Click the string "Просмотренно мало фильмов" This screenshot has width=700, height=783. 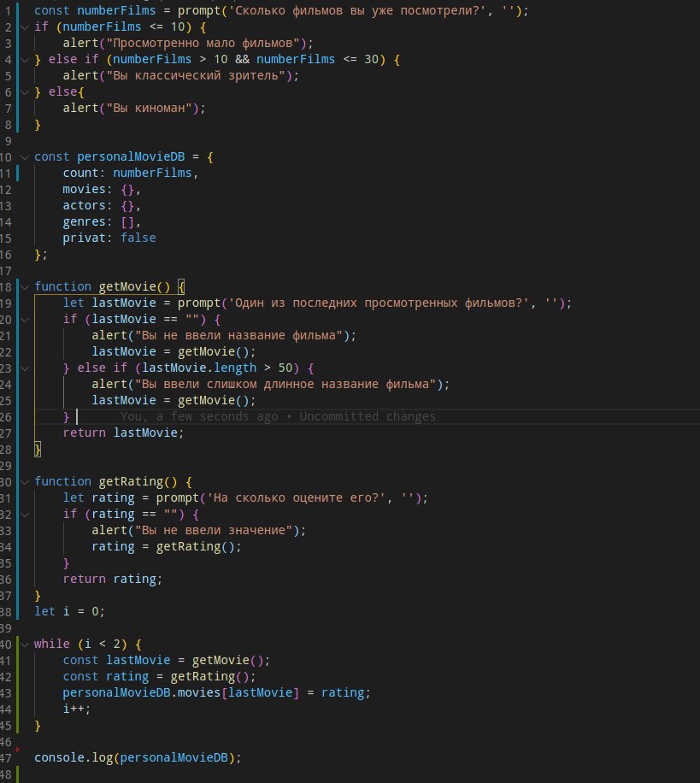pyautogui.click(x=203, y=43)
